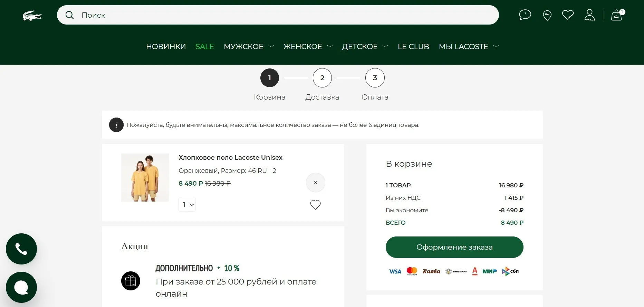Screen dimensions: 644x307
Task: Click the Оформление заказа button
Action: (454, 247)
